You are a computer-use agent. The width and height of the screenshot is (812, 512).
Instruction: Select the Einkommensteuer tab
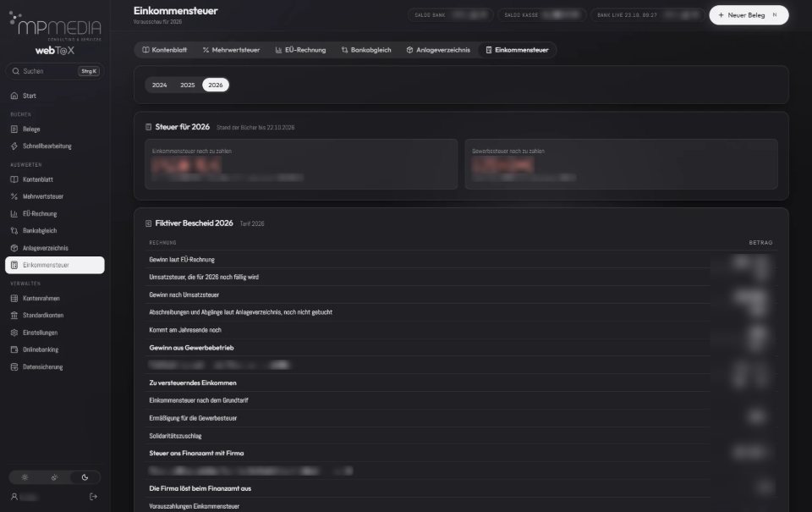click(x=517, y=50)
